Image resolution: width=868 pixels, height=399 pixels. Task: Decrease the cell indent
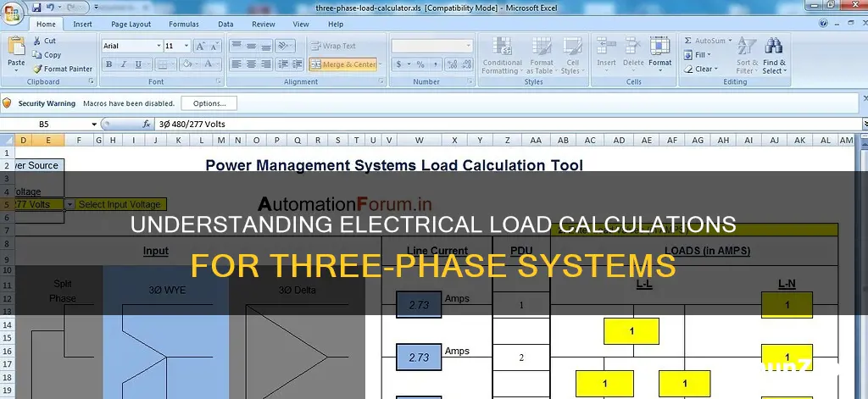tap(283, 64)
